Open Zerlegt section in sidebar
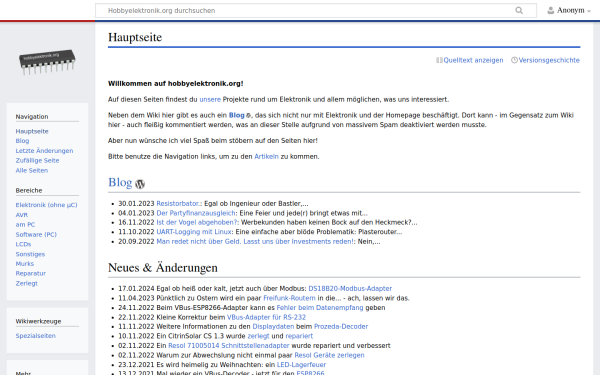The height and width of the screenshot is (375, 600). [x=27, y=284]
